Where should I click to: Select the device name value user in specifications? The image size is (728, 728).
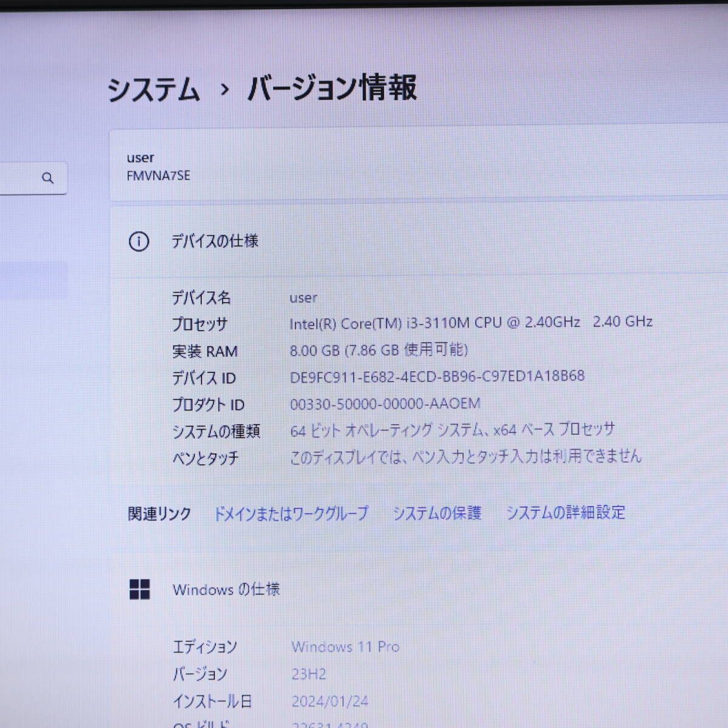tap(303, 297)
